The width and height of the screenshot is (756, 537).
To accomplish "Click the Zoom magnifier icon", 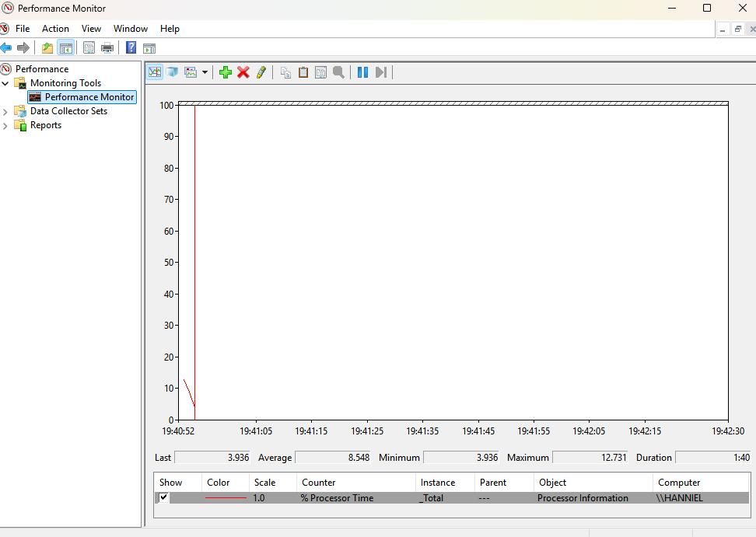I will pos(338,72).
